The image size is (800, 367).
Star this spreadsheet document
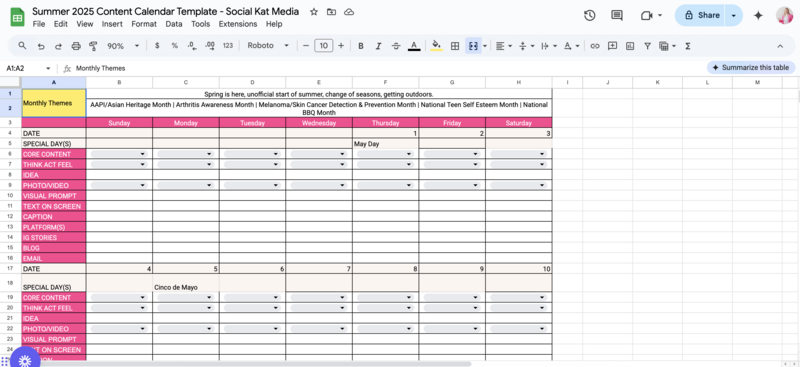point(314,12)
